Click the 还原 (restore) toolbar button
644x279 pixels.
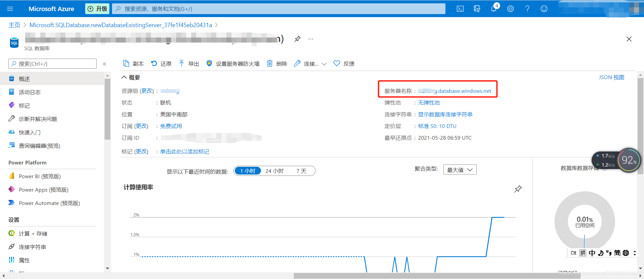tap(161, 64)
